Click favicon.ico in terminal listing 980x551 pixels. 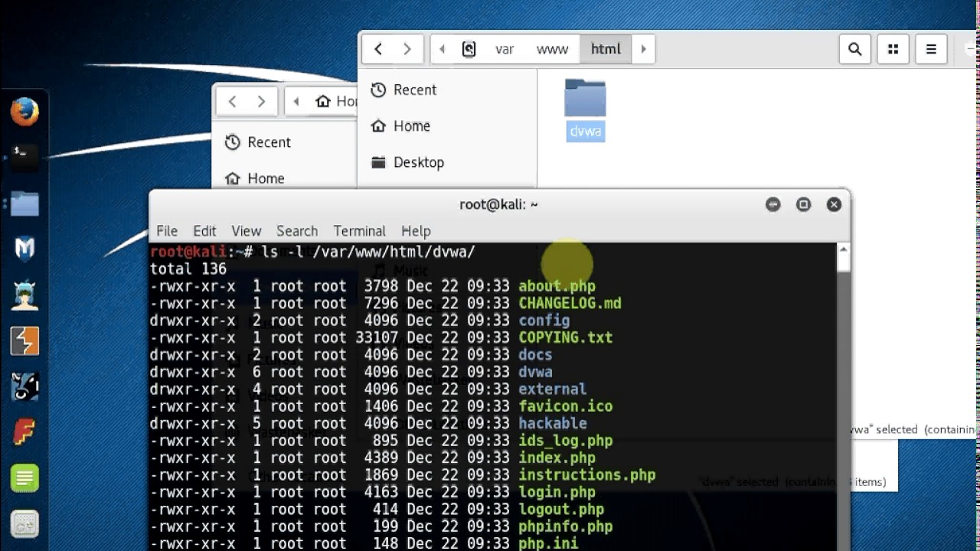[565, 406]
